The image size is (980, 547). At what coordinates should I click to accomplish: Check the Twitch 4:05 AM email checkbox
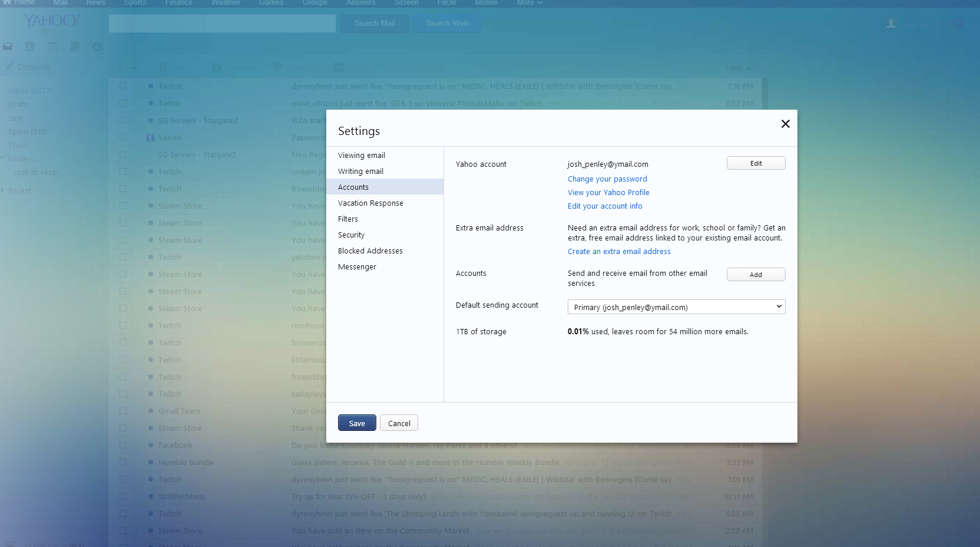tap(123, 513)
